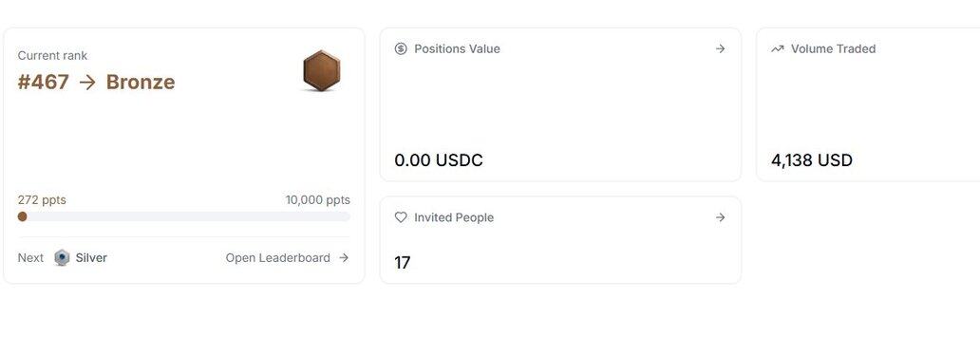Open Invited People details via its arrow
Screen dimensions: 980x355
coord(720,217)
